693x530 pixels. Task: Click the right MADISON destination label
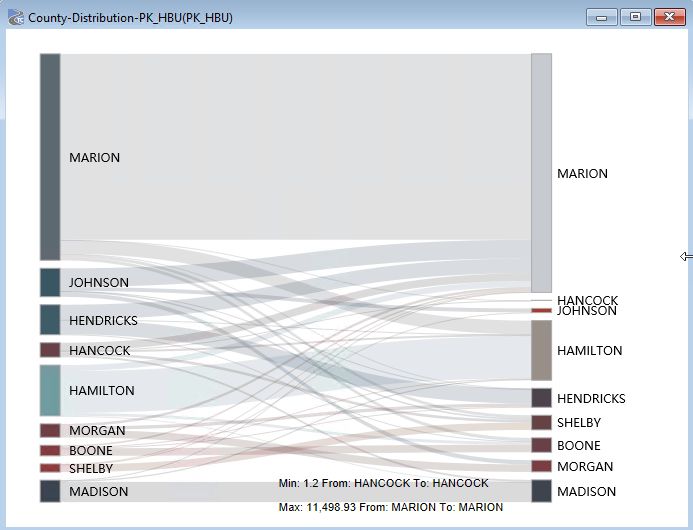click(x=586, y=492)
